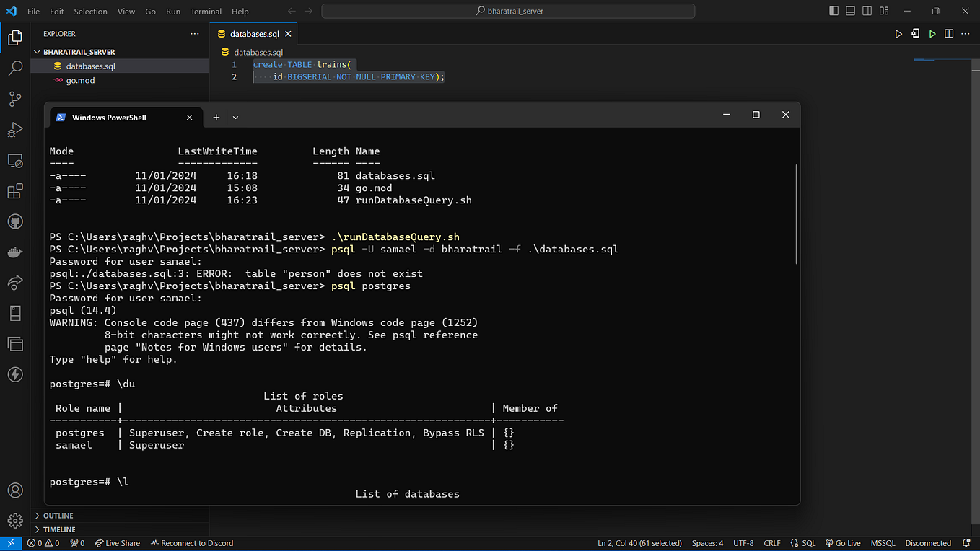Screen dimensions: 980x551
Task: Open the Search view in activity bar
Action: (x=14, y=68)
